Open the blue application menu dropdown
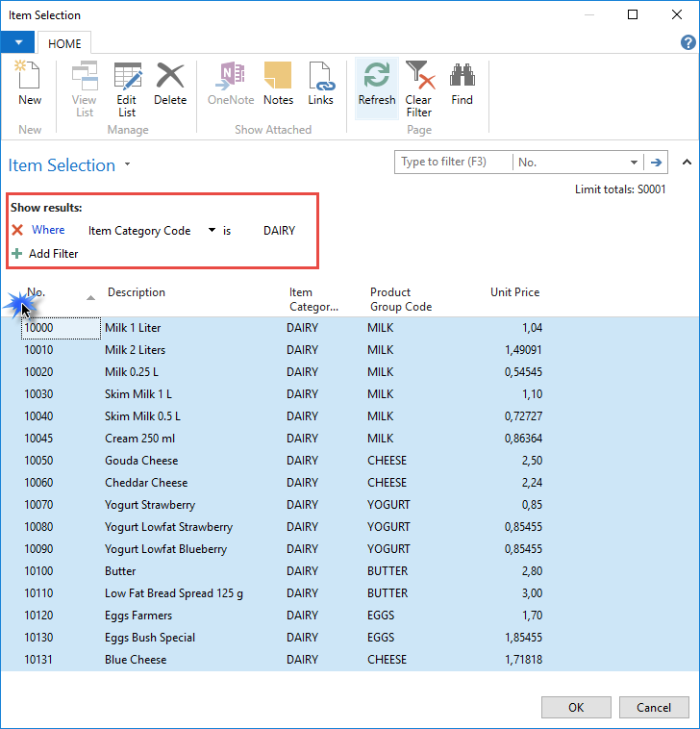 (x=18, y=43)
